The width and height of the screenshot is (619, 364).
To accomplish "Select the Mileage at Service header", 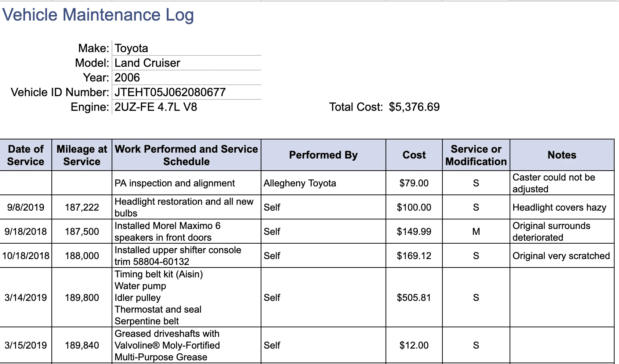I will click(82, 155).
